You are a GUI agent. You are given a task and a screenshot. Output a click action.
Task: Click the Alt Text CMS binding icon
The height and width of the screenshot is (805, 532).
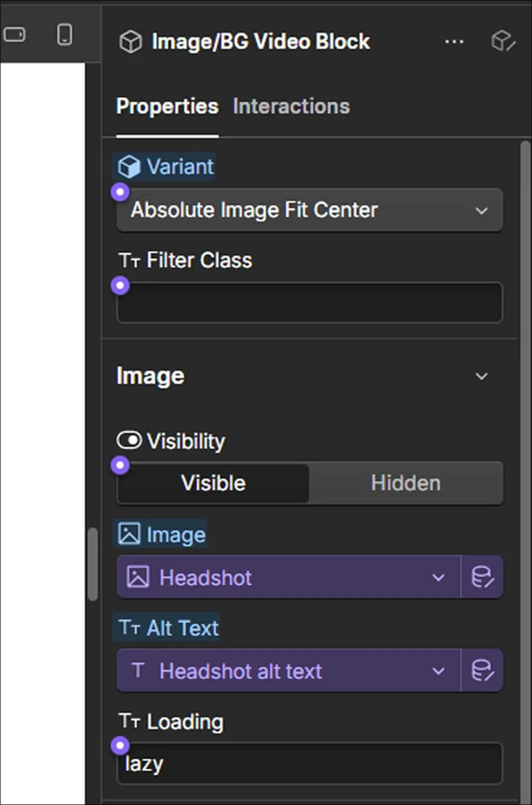coord(482,671)
